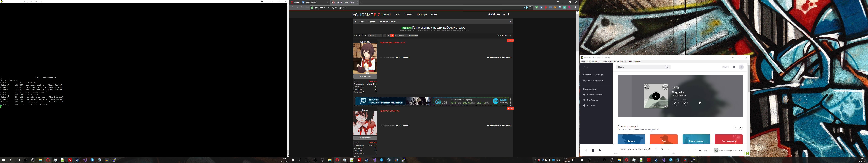The width and height of the screenshot is (868, 163).
Task: Click the Deezer track progress bar
Action: (645, 153)
